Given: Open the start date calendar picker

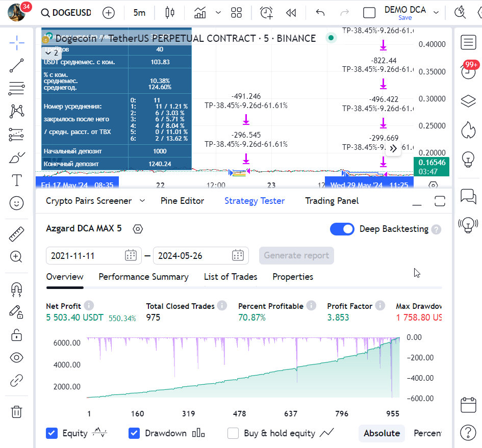Looking at the screenshot, I should click(131, 256).
